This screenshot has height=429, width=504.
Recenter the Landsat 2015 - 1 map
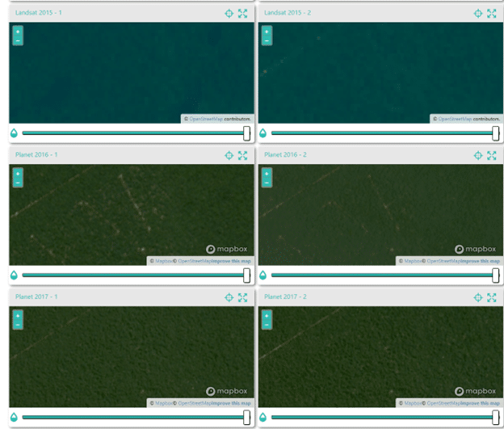point(229,14)
